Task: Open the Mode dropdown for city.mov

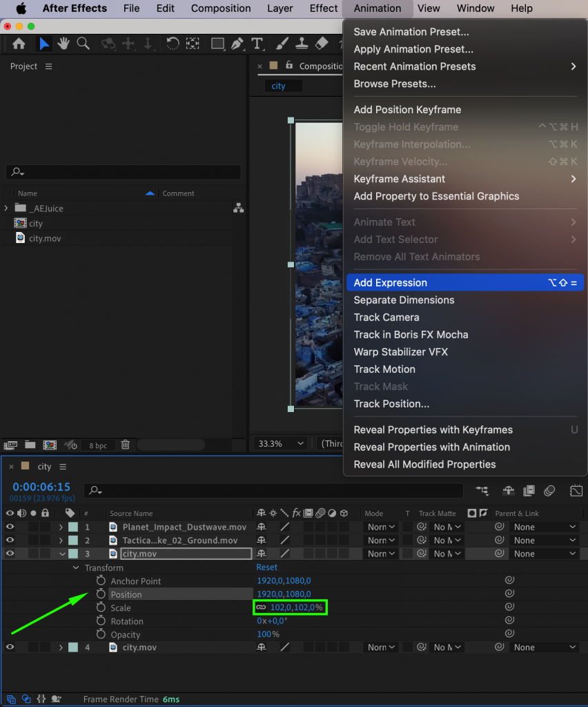Action: (x=380, y=553)
